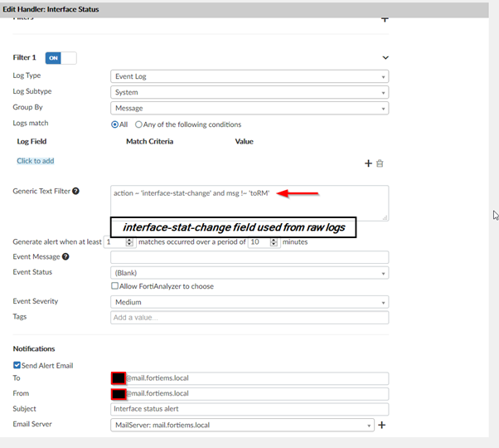Click the trash icon to delete condition
Image resolution: width=499 pixels, height=448 pixels.
[x=380, y=163]
